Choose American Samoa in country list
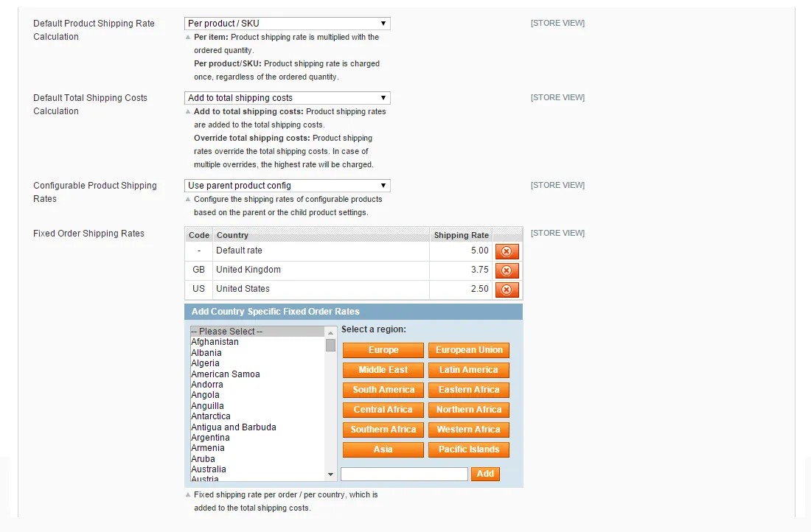The width and height of the screenshot is (811, 532). (257, 374)
